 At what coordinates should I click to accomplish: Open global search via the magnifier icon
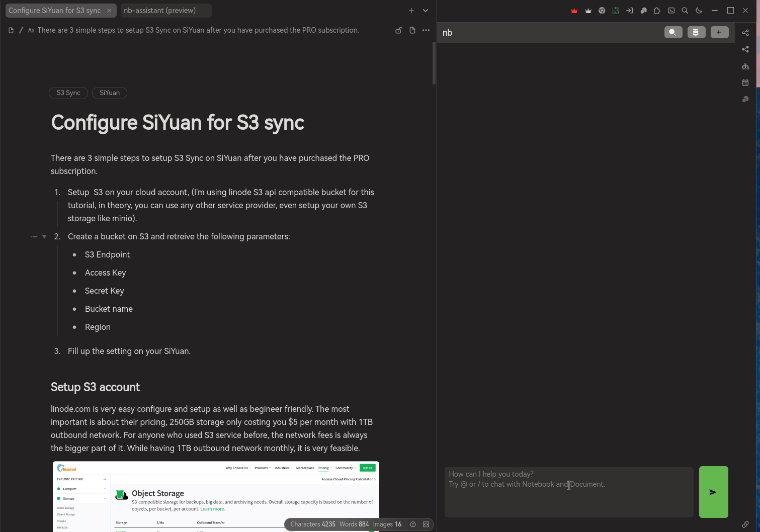point(685,10)
